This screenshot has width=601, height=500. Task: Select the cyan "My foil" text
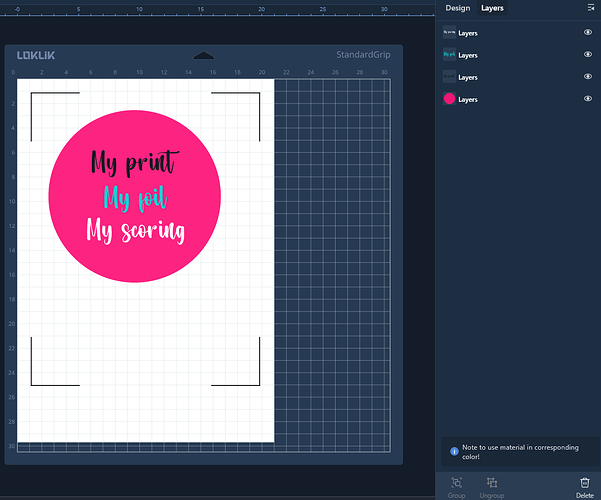coord(134,197)
